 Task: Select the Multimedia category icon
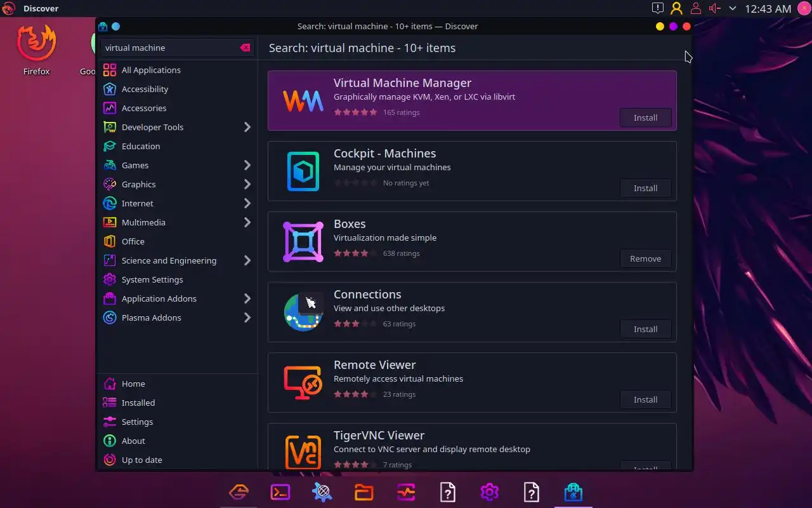[110, 222]
